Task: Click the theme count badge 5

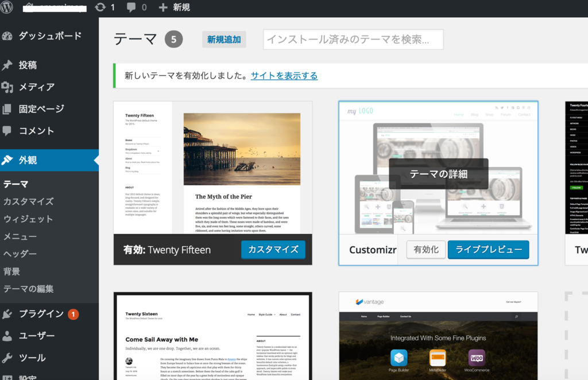Action: pos(173,39)
